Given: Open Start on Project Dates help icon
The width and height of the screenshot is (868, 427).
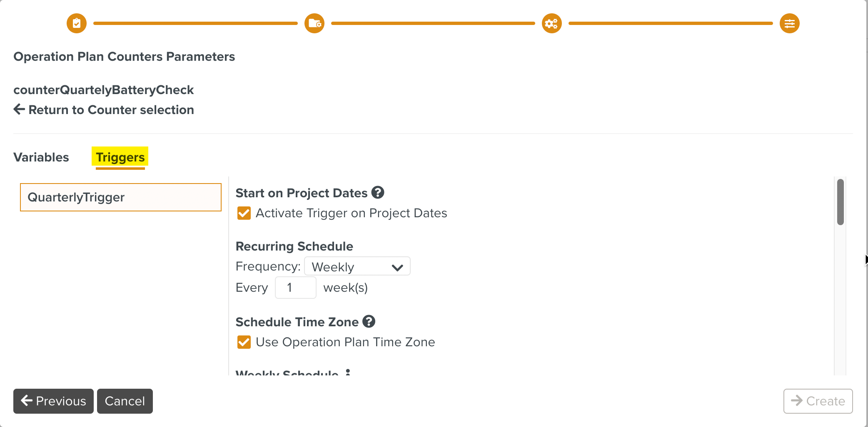Looking at the screenshot, I should (x=378, y=193).
